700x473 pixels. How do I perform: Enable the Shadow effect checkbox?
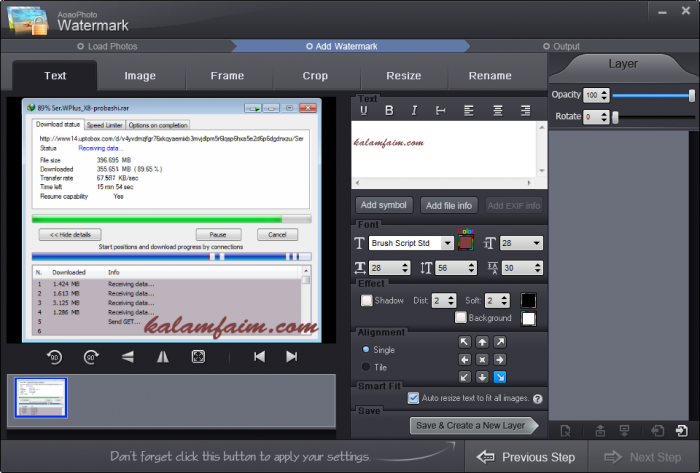tap(367, 300)
